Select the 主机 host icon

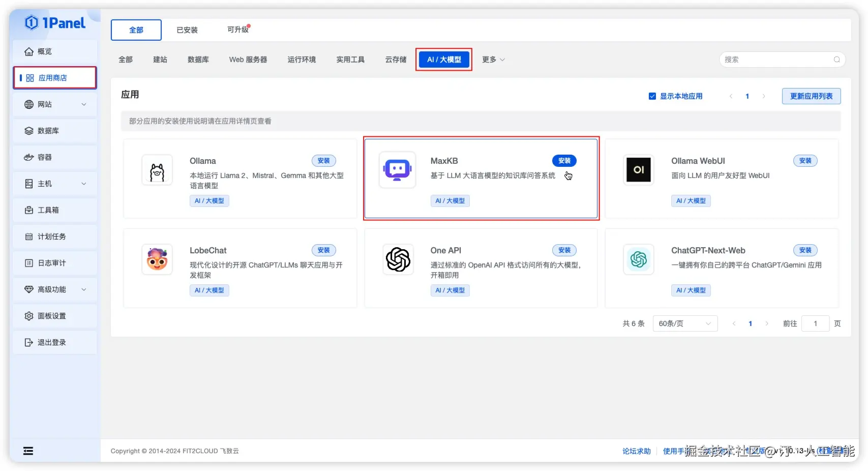[29, 184]
